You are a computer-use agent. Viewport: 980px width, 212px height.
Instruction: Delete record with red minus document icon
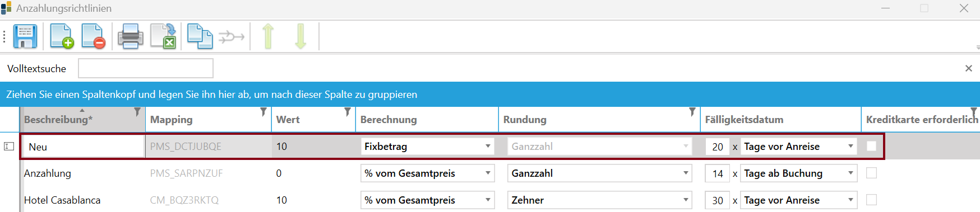[x=93, y=37]
